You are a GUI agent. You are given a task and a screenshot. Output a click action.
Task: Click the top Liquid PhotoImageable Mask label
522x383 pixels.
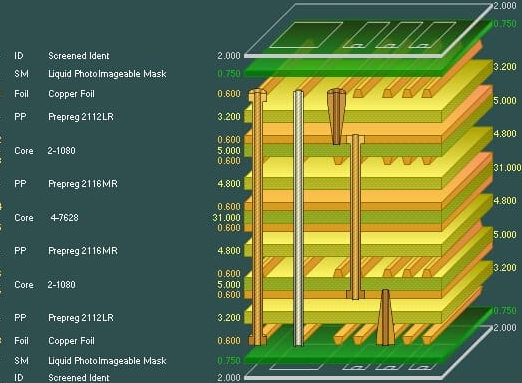coord(107,74)
